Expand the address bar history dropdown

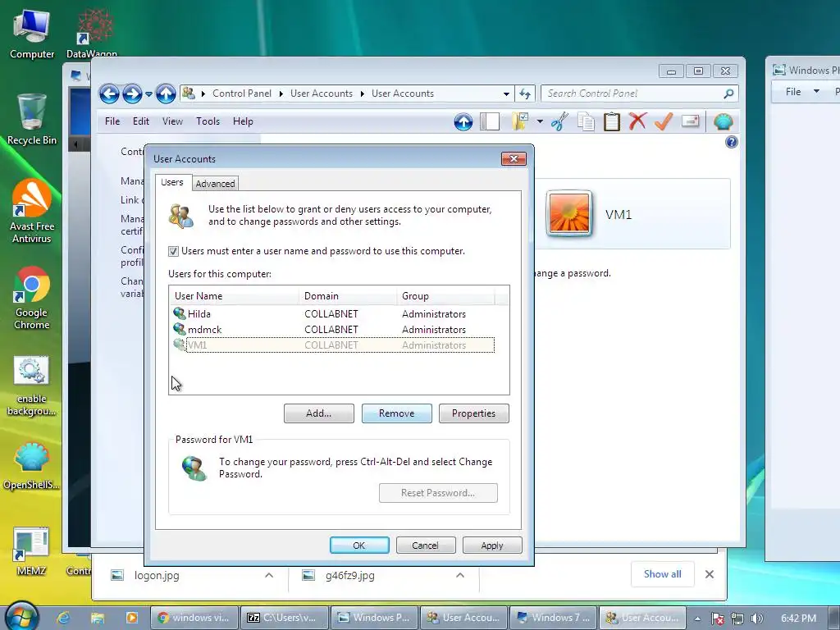tap(506, 94)
